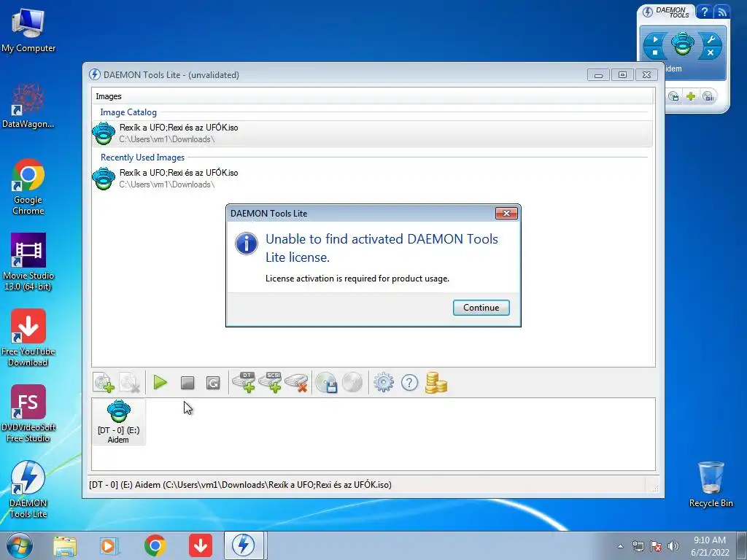
Task: Click the wrench icon on the gadget
Action: pos(711,39)
